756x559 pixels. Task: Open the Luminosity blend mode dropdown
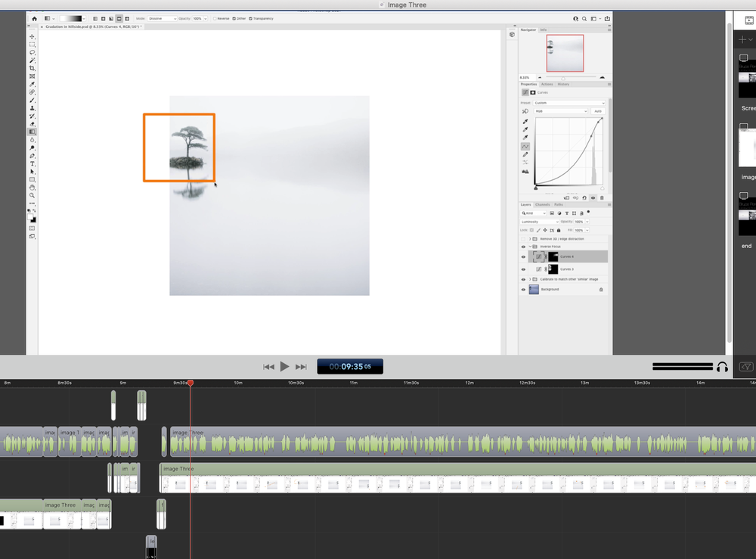click(x=540, y=222)
